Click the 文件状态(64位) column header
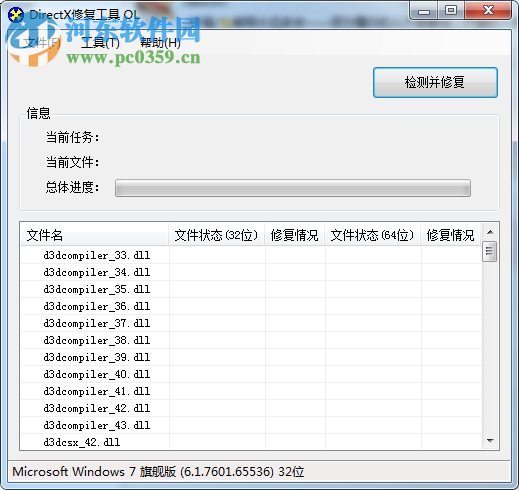Image resolution: width=519 pixels, height=490 pixels. [x=372, y=235]
